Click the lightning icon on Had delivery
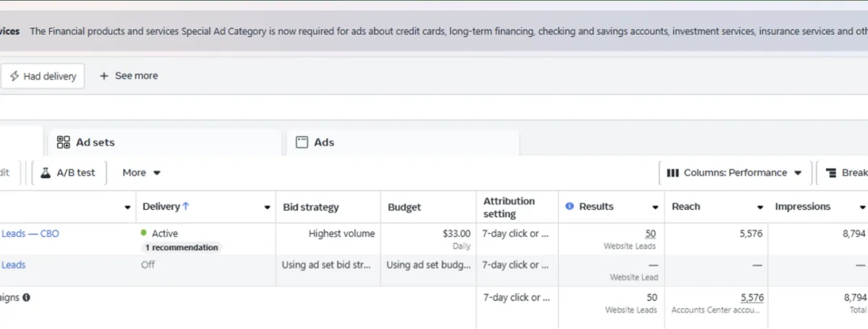 point(14,76)
